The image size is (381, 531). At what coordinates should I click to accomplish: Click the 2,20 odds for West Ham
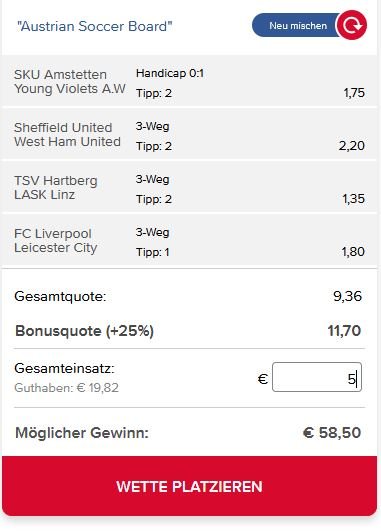tap(352, 146)
